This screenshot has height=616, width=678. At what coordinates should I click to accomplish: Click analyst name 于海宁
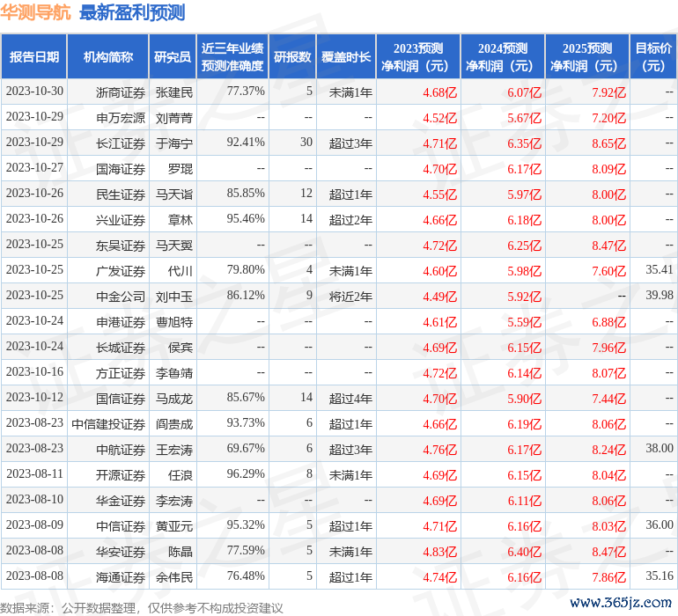tap(174, 143)
